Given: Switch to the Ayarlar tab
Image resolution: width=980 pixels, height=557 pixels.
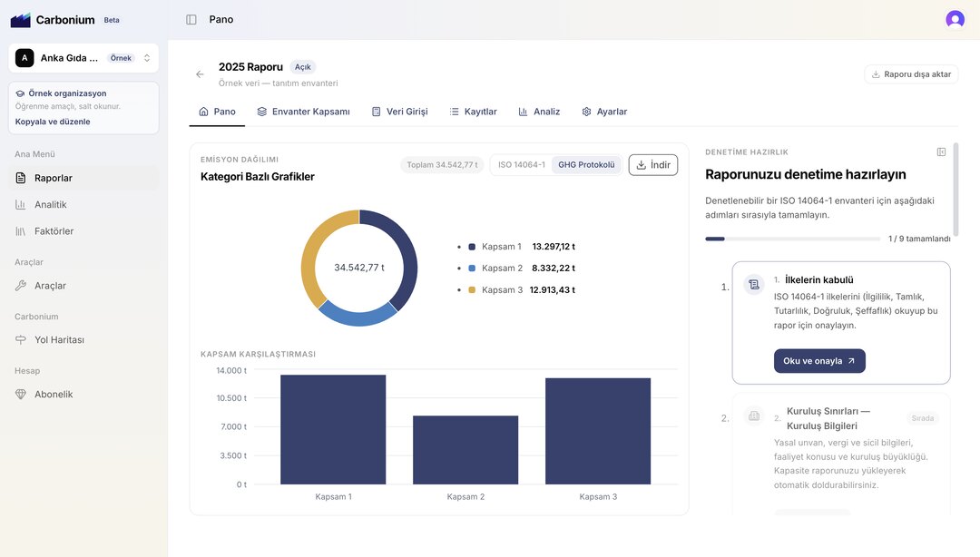Looking at the screenshot, I should tap(603, 112).
